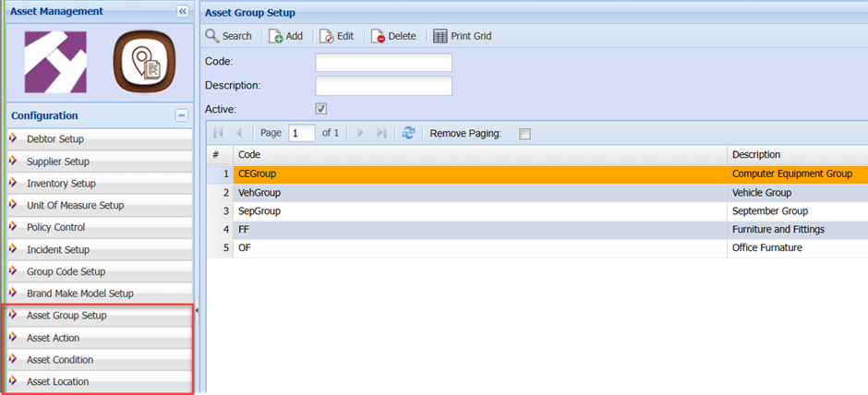Open Policy Control
Screen dimensions: 868x395
(100, 227)
